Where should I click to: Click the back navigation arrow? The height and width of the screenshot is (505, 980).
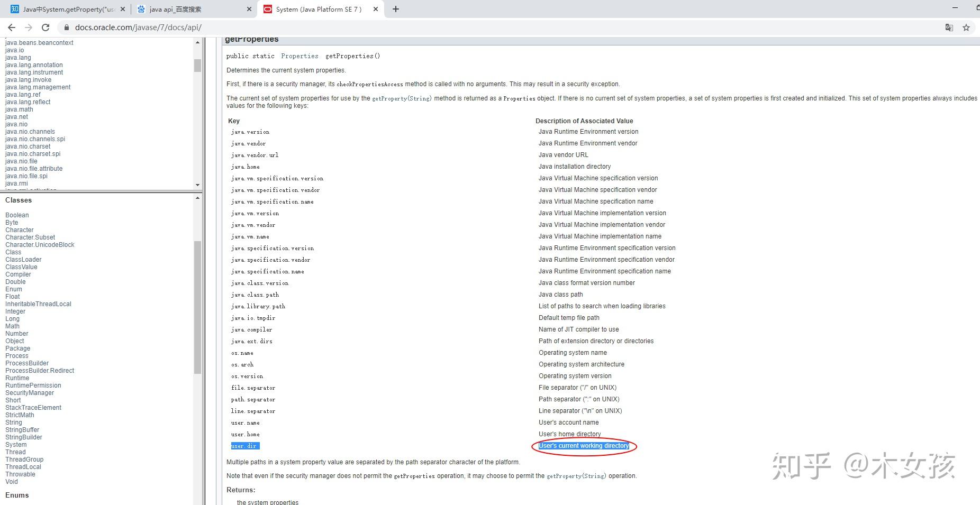(11, 27)
